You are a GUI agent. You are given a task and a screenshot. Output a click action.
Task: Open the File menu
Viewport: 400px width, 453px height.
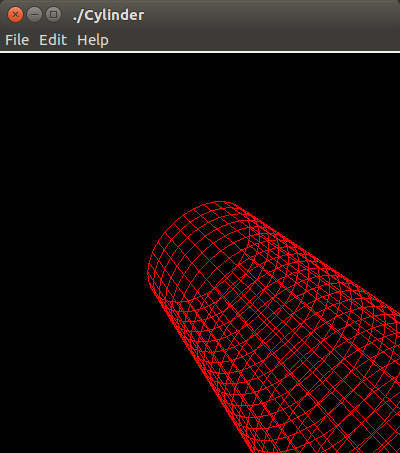tap(17, 40)
